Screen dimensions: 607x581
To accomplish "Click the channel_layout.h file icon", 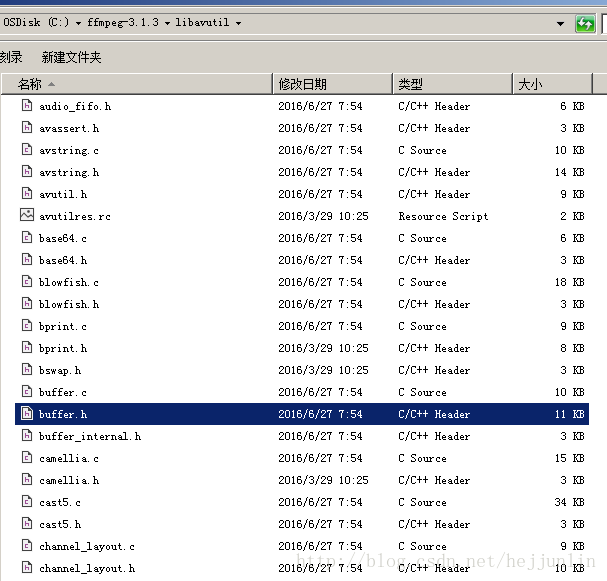I will [27, 568].
